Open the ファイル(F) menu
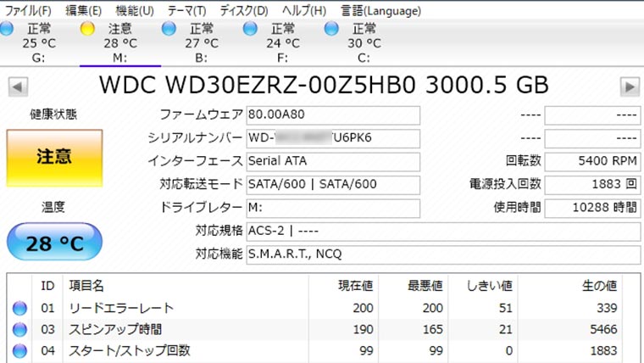 point(28,11)
